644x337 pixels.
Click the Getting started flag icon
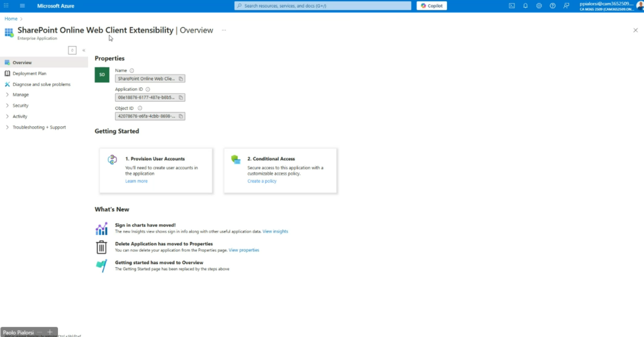tap(101, 265)
